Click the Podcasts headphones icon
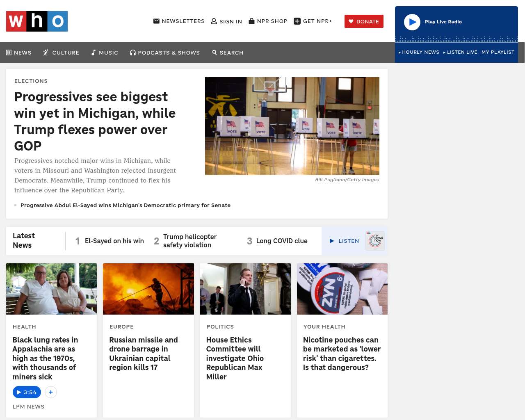The width and height of the screenshot is (525, 420). pyautogui.click(x=133, y=52)
